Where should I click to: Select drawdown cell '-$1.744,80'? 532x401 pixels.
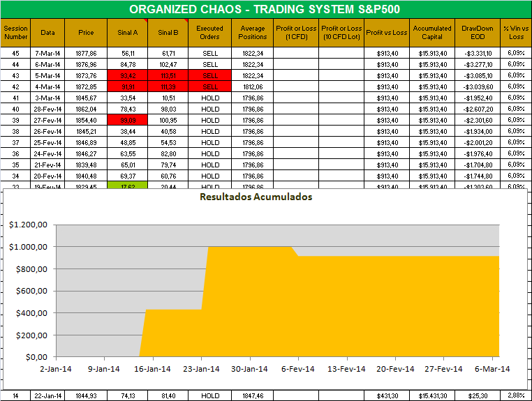pos(478,176)
